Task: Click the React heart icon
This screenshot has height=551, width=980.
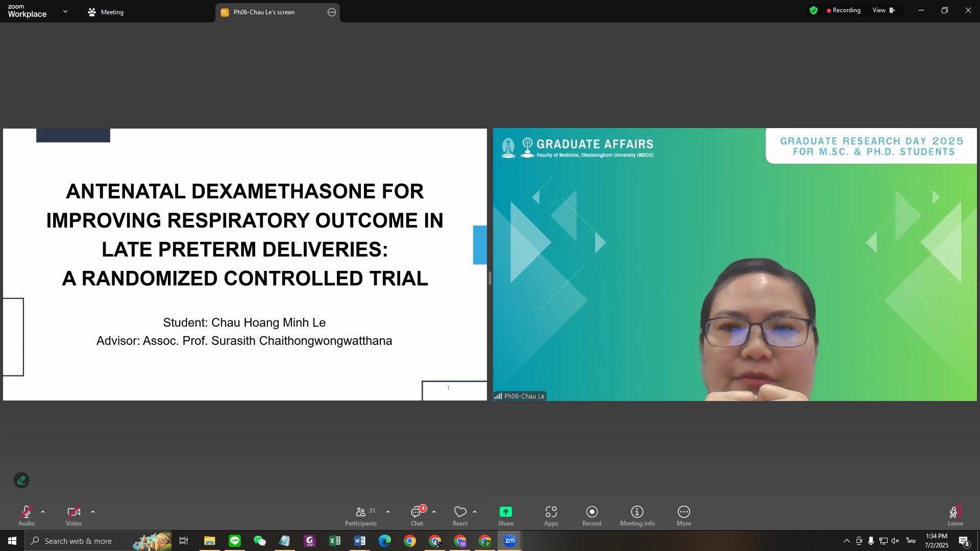Action: [460, 512]
